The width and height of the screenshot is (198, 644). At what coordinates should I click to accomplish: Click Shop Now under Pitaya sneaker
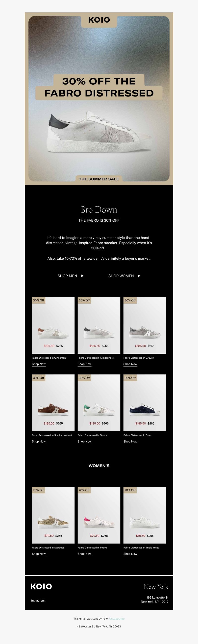pos(84,554)
